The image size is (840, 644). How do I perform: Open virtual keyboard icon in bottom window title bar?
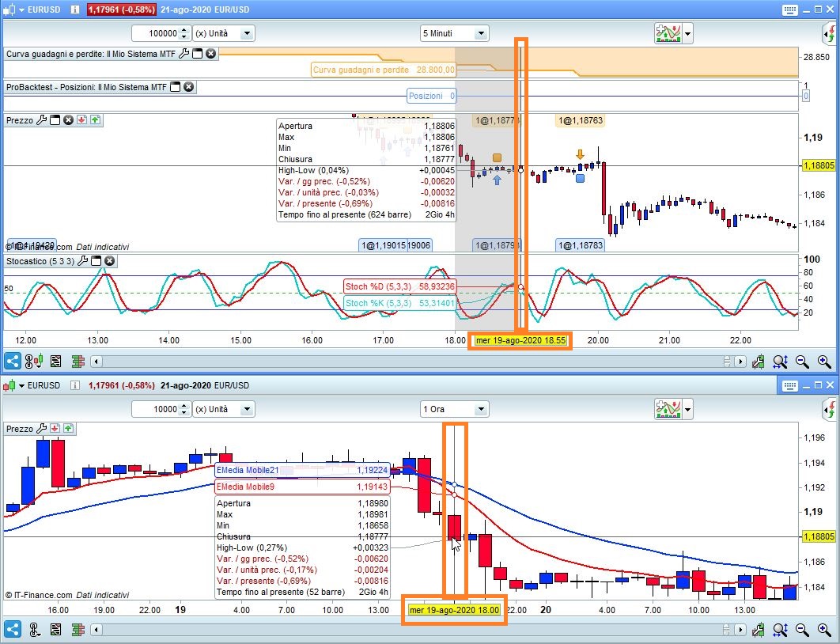point(789,385)
